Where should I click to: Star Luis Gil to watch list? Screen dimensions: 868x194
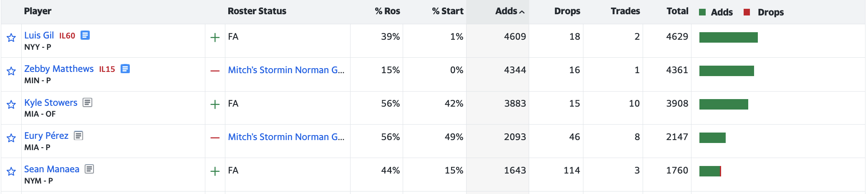pyautogui.click(x=11, y=38)
